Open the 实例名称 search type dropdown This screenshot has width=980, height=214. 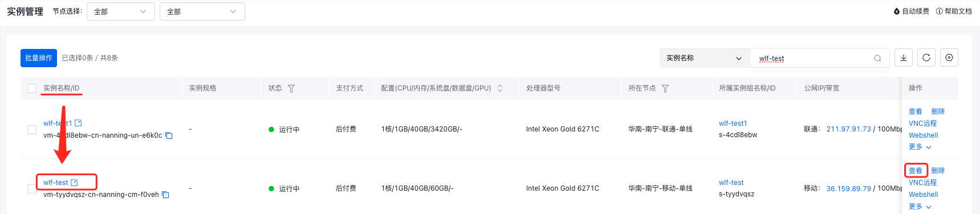[704, 58]
